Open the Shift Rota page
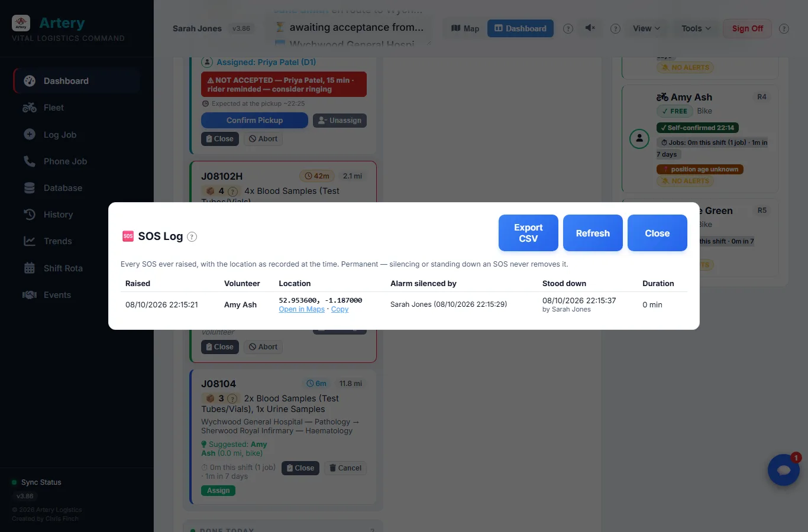Viewport: 808px width, 532px height. pos(76,268)
